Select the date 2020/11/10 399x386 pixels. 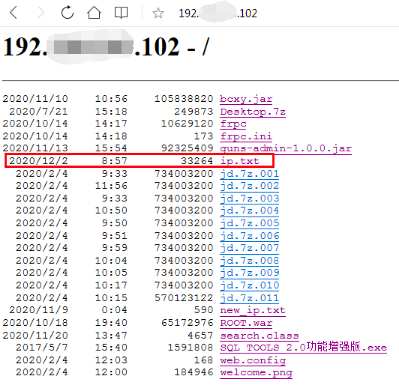(x=35, y=99)
